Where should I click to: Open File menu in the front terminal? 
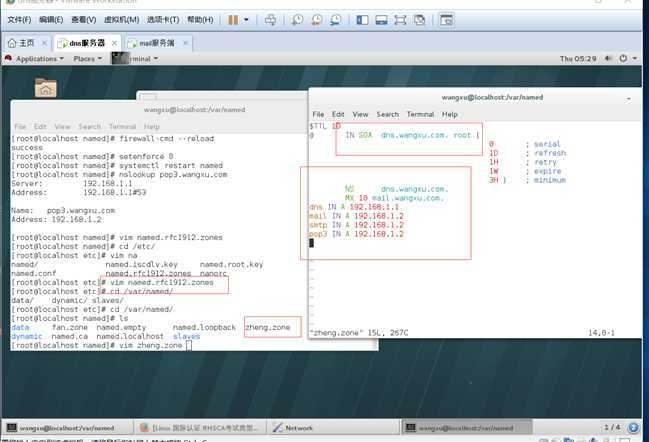point(318,114)
